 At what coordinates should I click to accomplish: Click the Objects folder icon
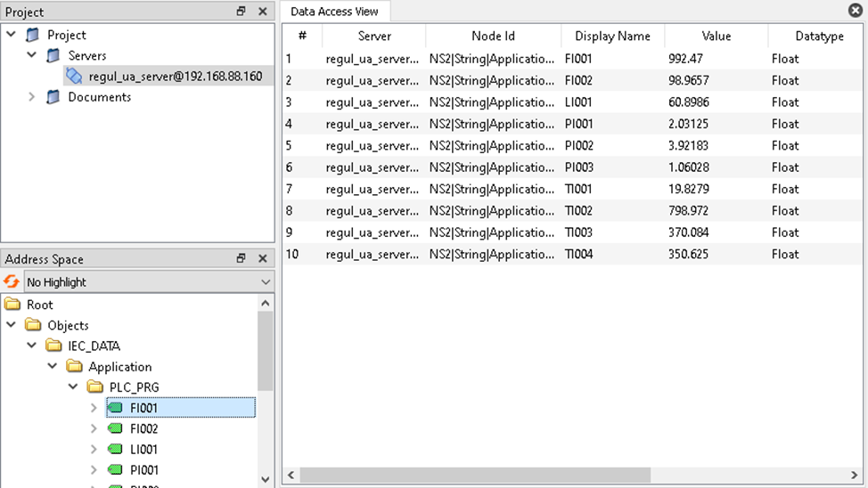click(33, 325)
